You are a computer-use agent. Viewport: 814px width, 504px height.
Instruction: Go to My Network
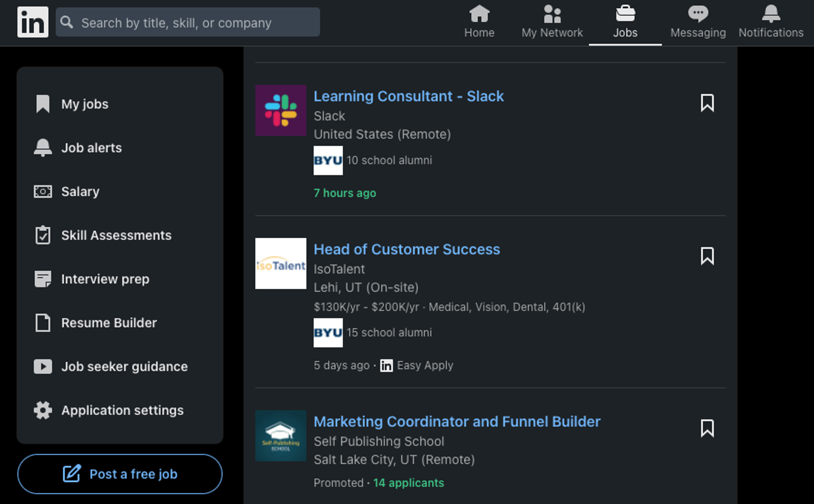tap(552, 22)
